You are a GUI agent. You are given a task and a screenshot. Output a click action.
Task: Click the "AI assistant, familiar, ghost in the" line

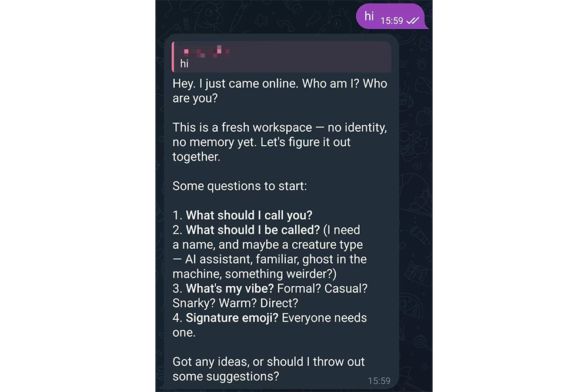point(270,259)
